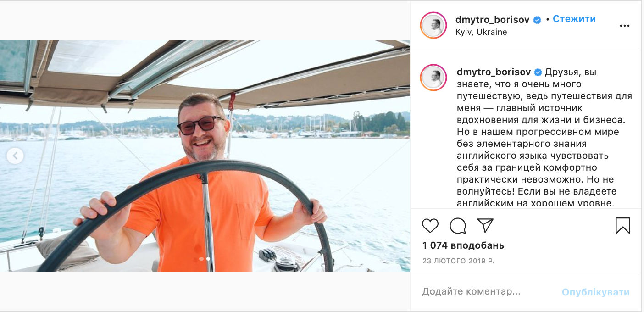Follow the account via Стежити
The width and height of the screenshot is (644, 312).
[x=574, y=19]
